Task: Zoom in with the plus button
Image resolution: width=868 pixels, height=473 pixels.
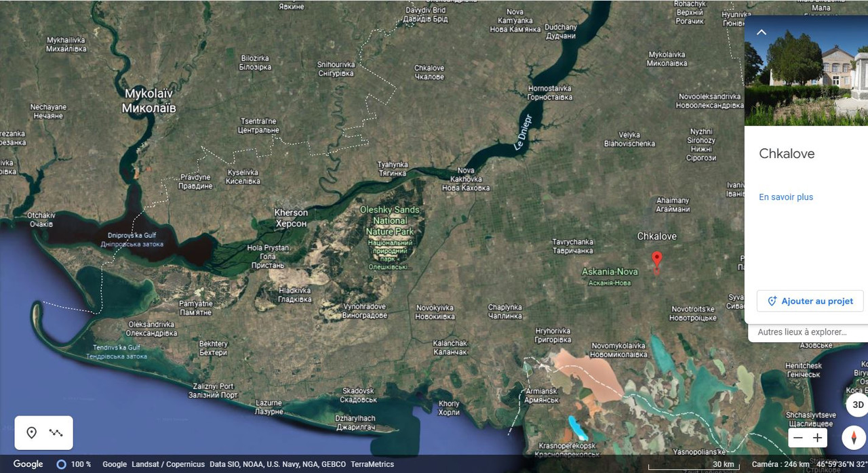Action: point(818,438)
